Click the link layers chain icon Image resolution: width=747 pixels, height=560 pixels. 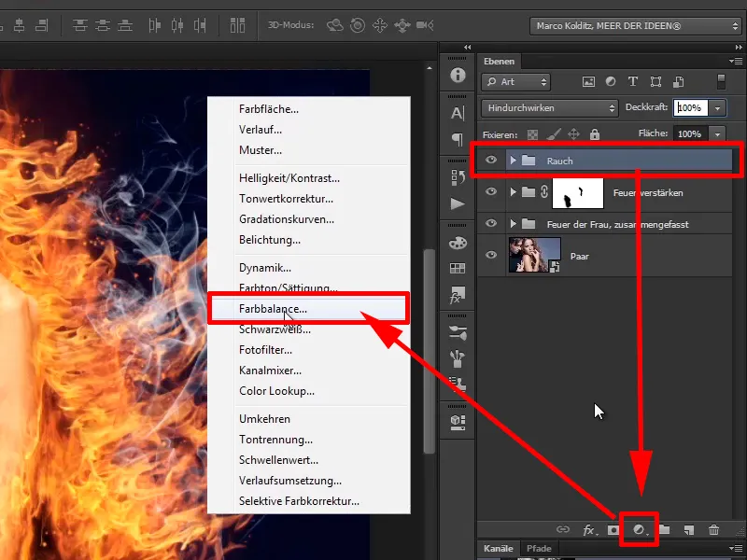pyautogui.click(x=563, y=529)
